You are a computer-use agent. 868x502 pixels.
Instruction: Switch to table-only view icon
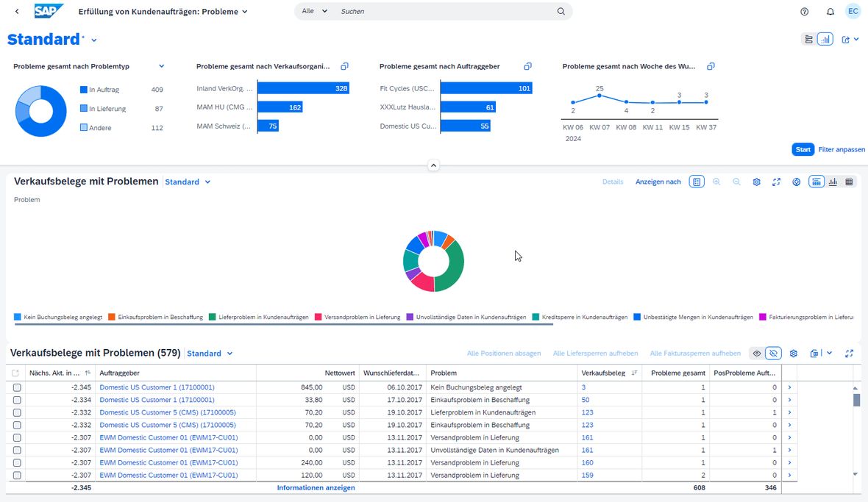pos(849,182)
